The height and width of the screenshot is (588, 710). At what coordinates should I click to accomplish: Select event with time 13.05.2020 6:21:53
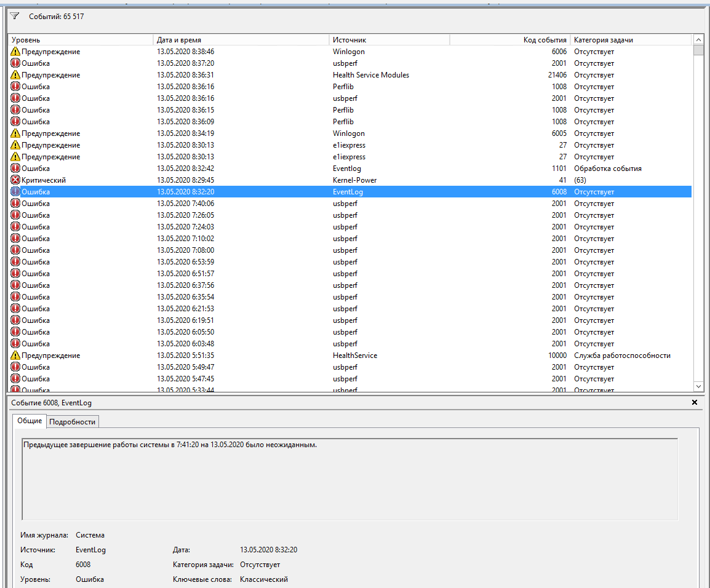pyautogui.click(x=186, y=309)
